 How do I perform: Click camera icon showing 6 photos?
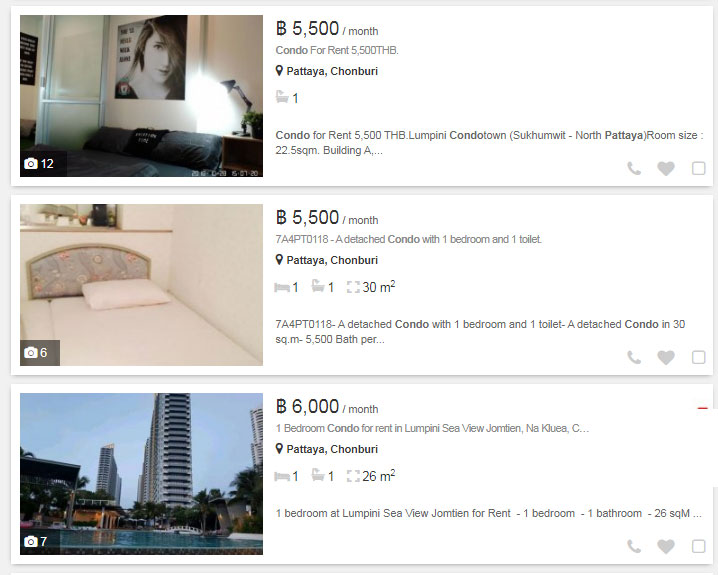pos(31,353)
